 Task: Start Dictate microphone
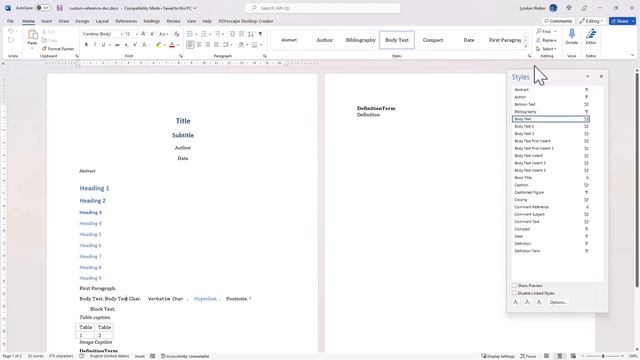pos(572,37)
